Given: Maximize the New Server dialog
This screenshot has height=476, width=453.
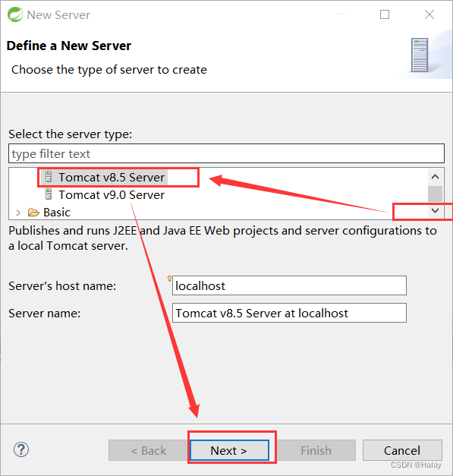Looking at the screenshot, I should click(385, 14).
